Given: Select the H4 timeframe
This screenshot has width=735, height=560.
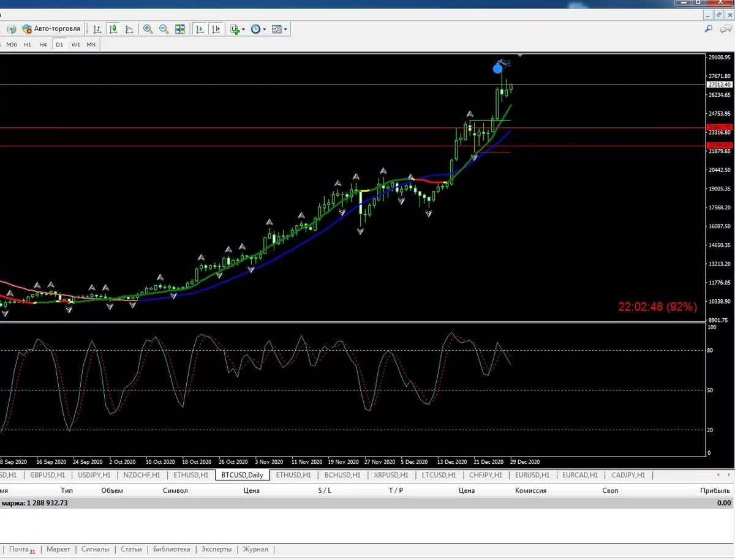Looking at the screenshot, I should [43, 45].
